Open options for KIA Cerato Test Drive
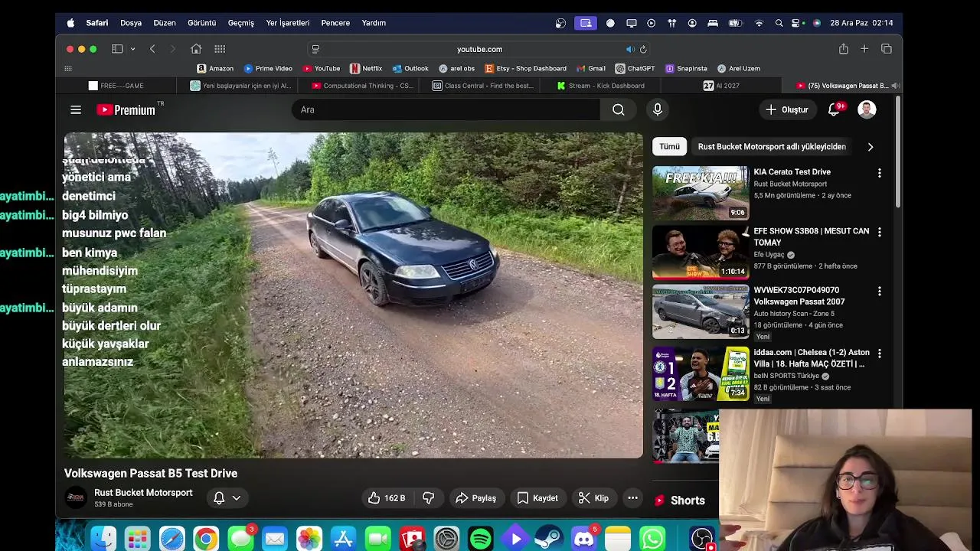Screen dimensions: 980x551 879,173
